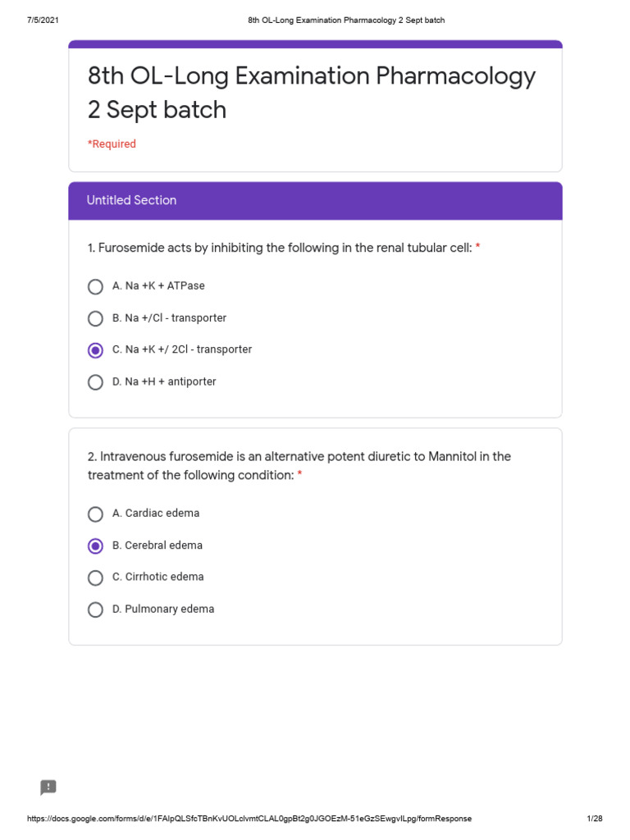Select option A. Na +K + ATPase
Image resolution: width=630 pixels, height=840 pixels.
tap(96, 286)
